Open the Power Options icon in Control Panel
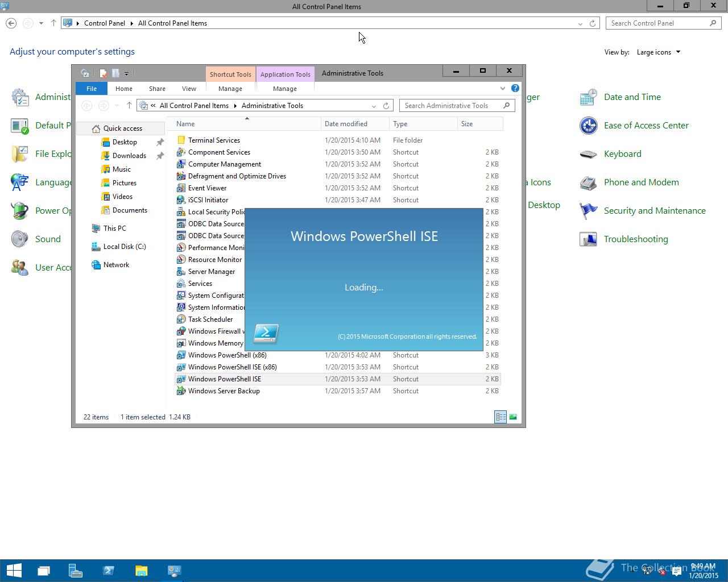This screenshot has height=582, width=728. (x=19, y=211)
